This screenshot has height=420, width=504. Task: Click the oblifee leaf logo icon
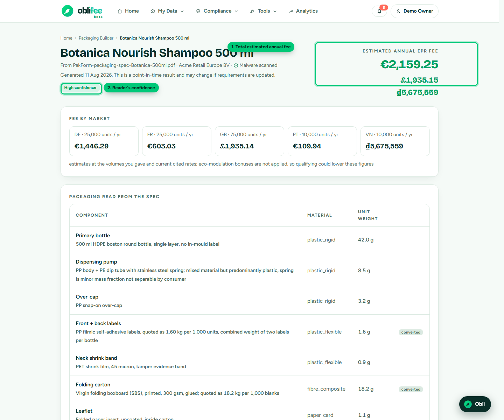(68, 11)
